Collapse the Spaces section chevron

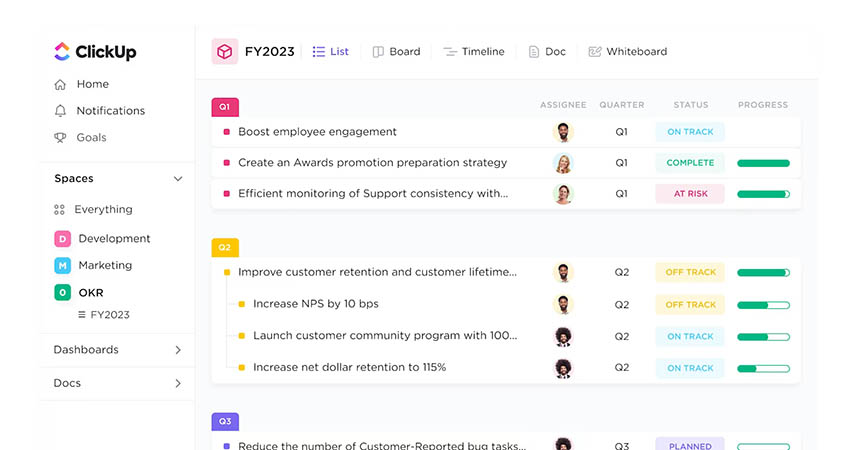coord(178,179)
